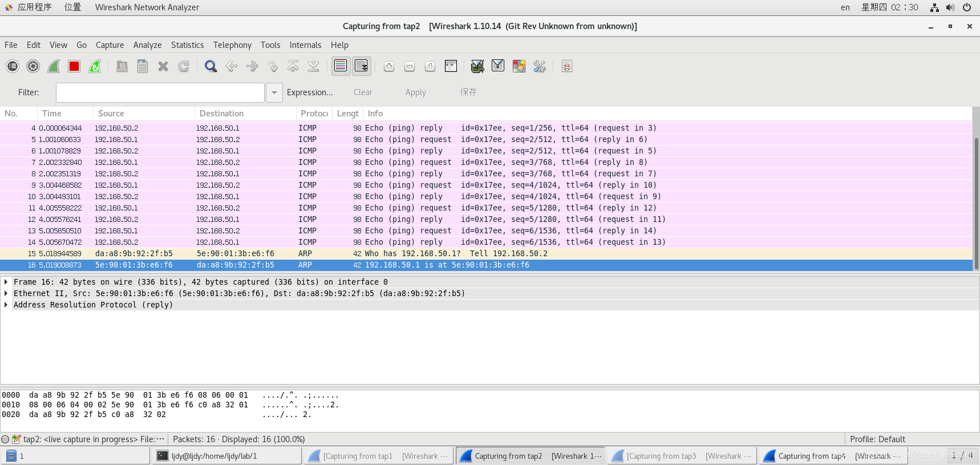
Task: Open a capture file toolbar icon
Action: pyautogui.click(x=122, y=66)
